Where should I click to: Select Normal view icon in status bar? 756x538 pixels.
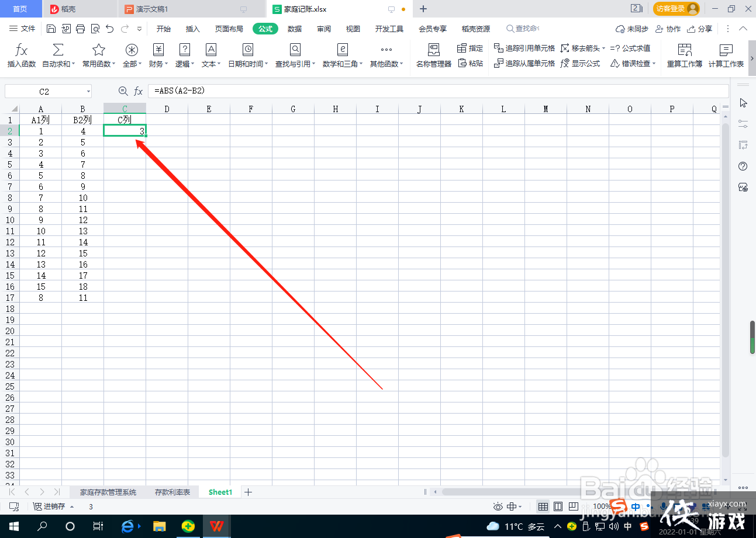pos(543,507)
